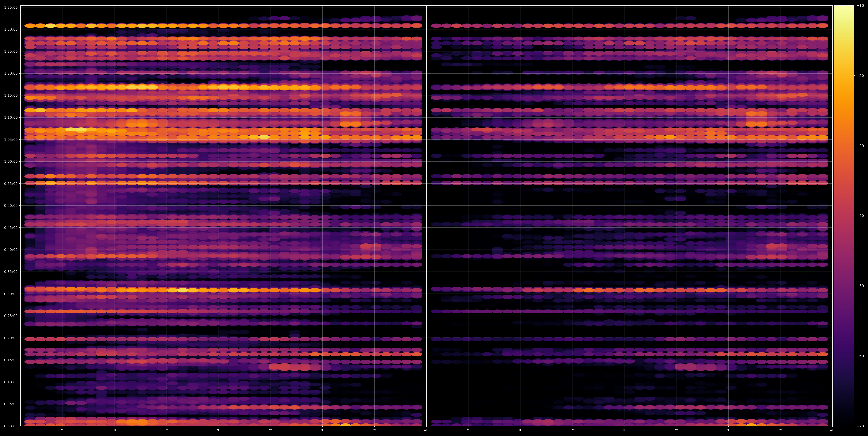Select the 1:35:00 y-axis time label
868x436 pixels.
11,7
